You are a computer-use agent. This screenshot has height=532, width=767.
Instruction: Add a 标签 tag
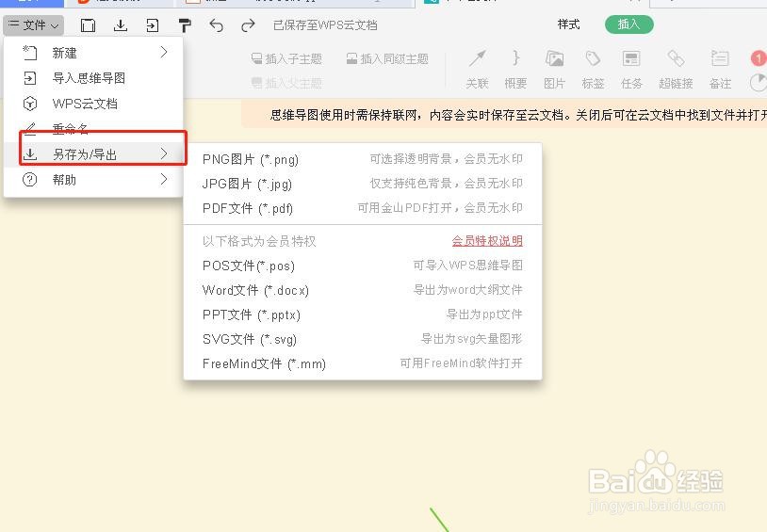point(593,70)
